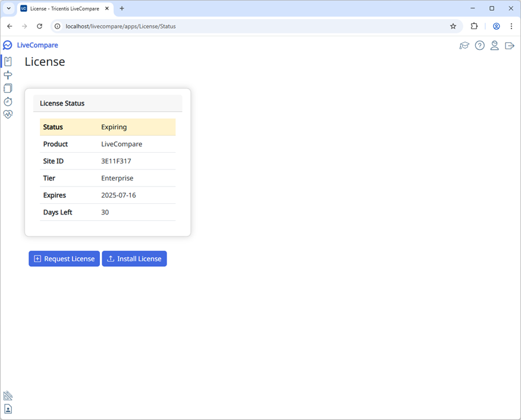Click the Expiring status value
The height and width of the screenshot is (420, 521).
(x=114, y=127)
